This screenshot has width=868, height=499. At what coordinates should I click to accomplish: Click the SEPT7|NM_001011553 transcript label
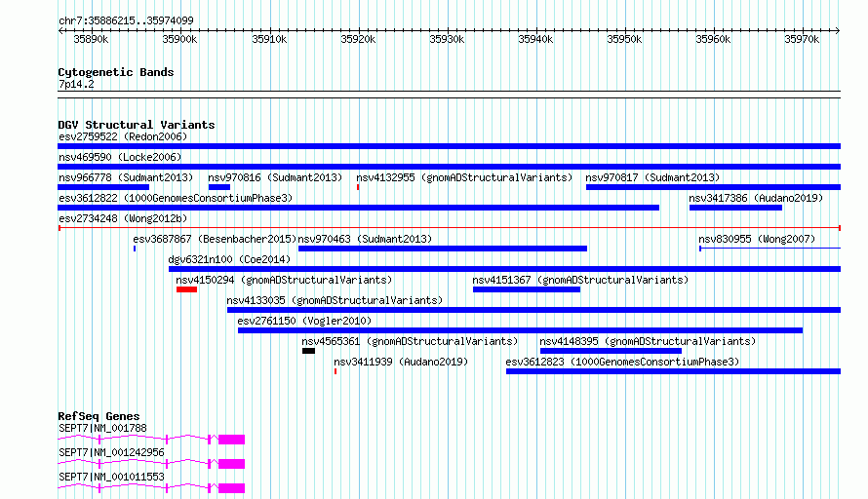click(111, 477)
